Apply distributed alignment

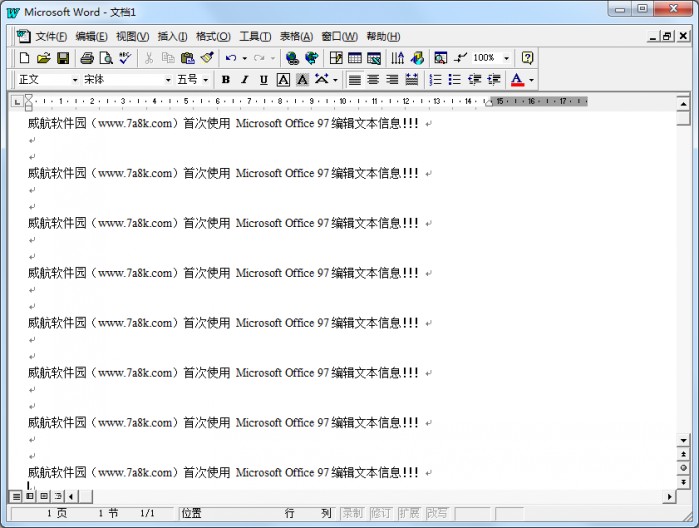412,80
